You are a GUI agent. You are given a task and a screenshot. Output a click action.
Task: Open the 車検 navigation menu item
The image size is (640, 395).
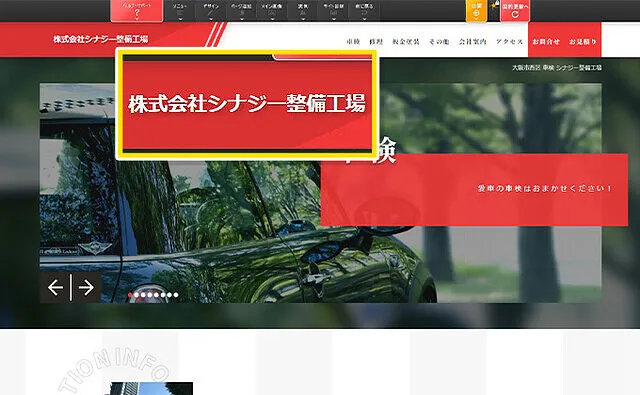[353, 42]
